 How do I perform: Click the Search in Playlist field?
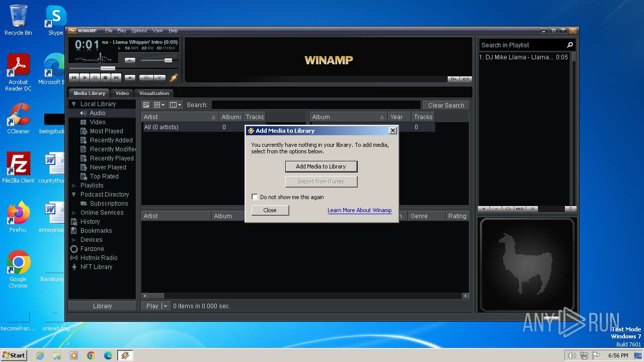[x=522, y=45]
